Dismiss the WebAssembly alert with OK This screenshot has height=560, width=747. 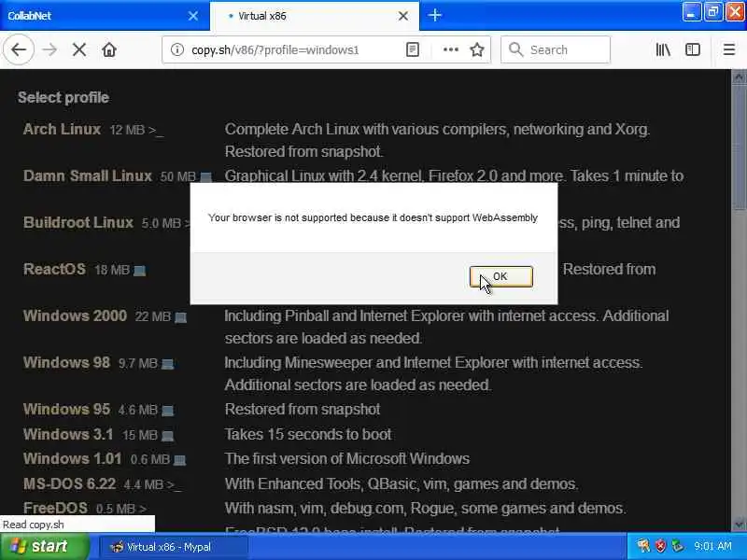click(x=500, y=276)
